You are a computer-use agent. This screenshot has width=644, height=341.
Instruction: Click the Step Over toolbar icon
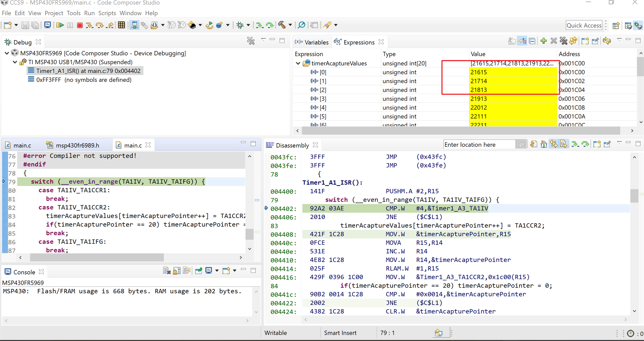[x=100, y=25]
